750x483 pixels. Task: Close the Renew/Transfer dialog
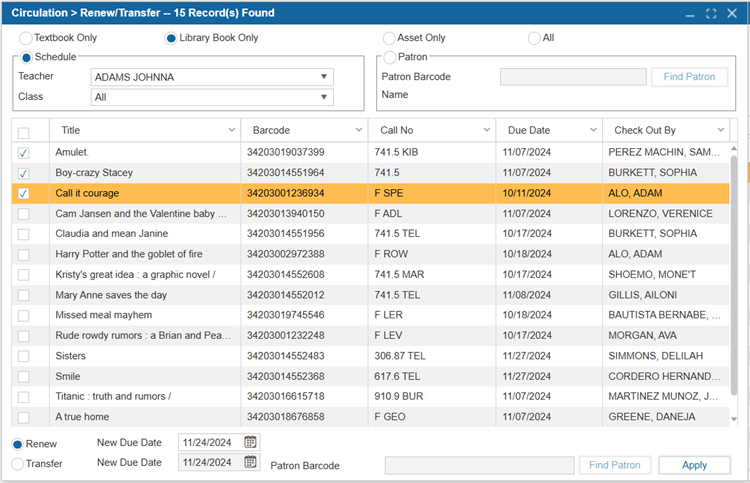point(732,13)
